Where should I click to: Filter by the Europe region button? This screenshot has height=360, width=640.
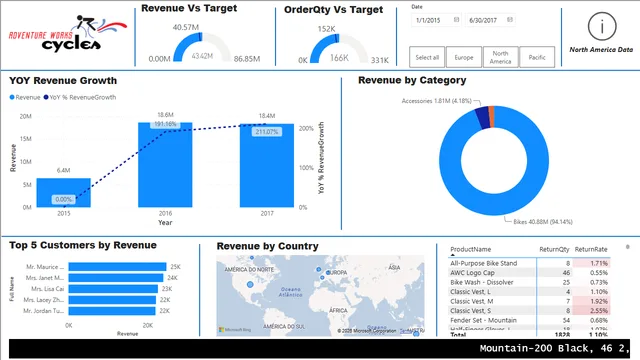click(x=464, y=57)
